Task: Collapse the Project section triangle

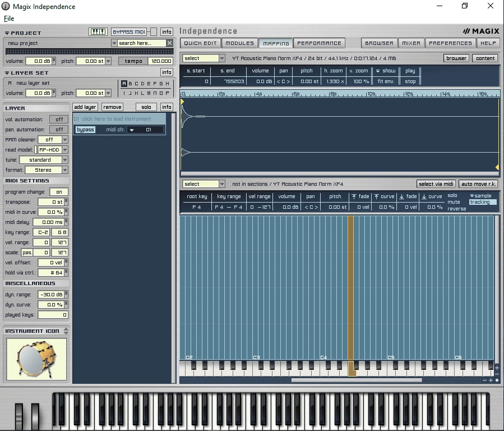Action: (x=7, y=33)
